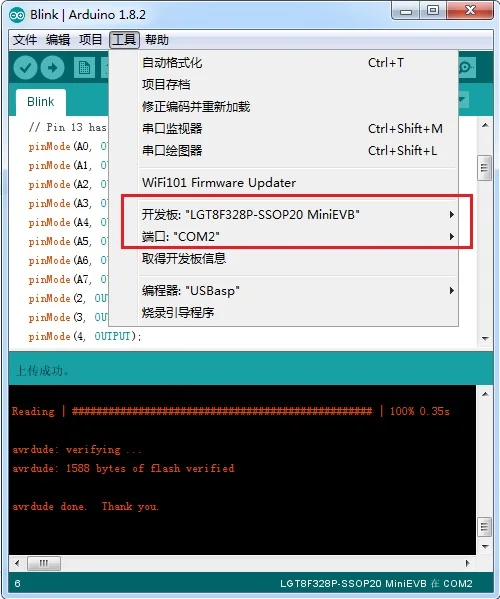
Task: Open the Serial Monitor magnifier icon
Action: 467,68
